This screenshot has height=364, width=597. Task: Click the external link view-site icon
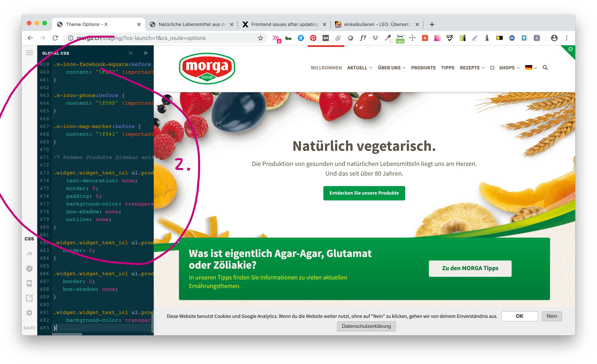29,298
